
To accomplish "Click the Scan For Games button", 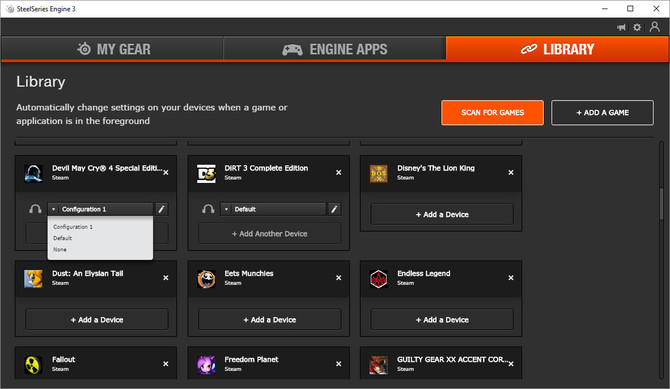I will pos(492,112).
